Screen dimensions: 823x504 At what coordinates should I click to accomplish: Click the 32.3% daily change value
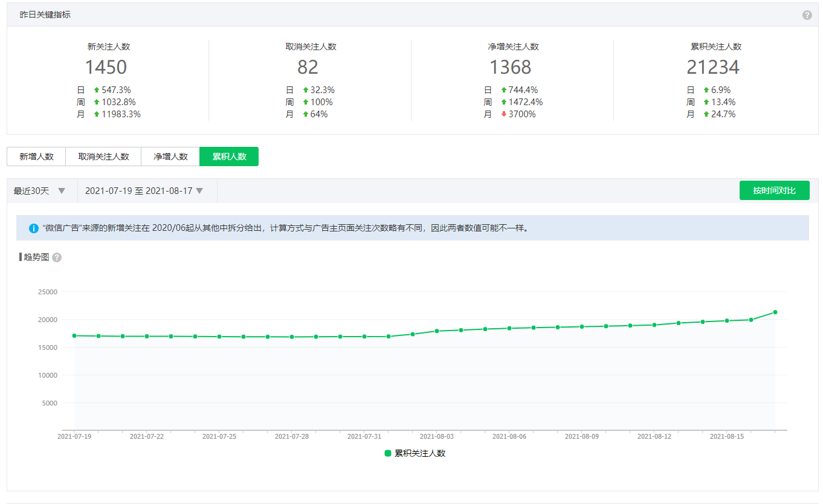(323, 90)
